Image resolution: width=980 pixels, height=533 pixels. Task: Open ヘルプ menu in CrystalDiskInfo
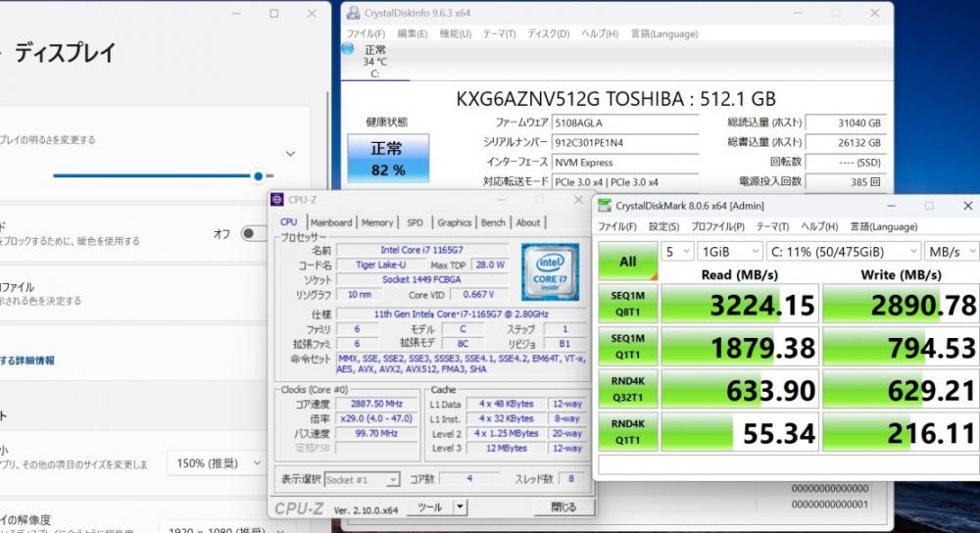tap(600, 33)
